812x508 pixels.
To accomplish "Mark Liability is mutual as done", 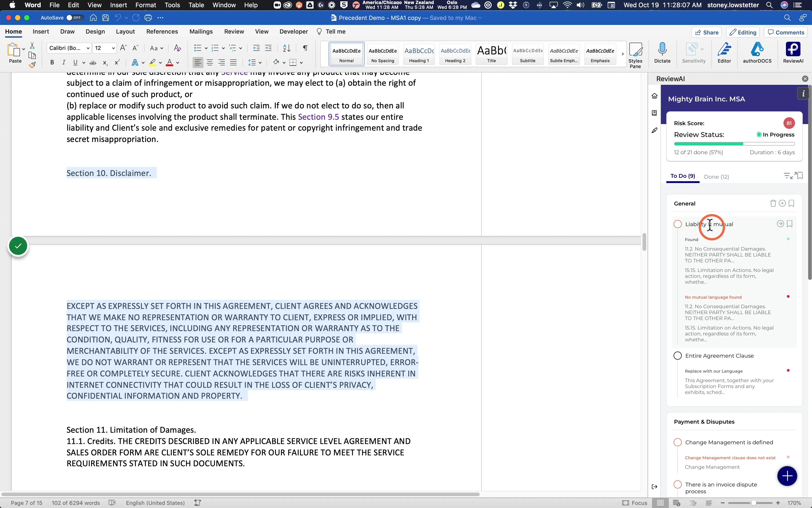I will [x=677, y=224].
